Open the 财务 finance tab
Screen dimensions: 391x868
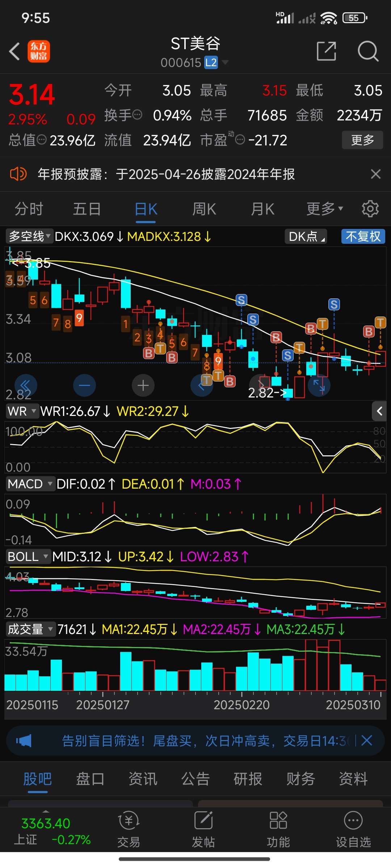click(301, 779)
